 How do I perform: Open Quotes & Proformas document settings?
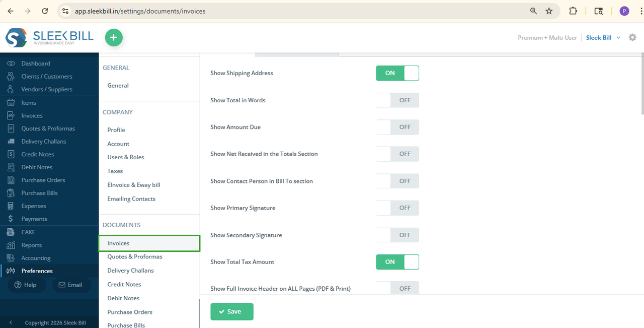(135, 257)
